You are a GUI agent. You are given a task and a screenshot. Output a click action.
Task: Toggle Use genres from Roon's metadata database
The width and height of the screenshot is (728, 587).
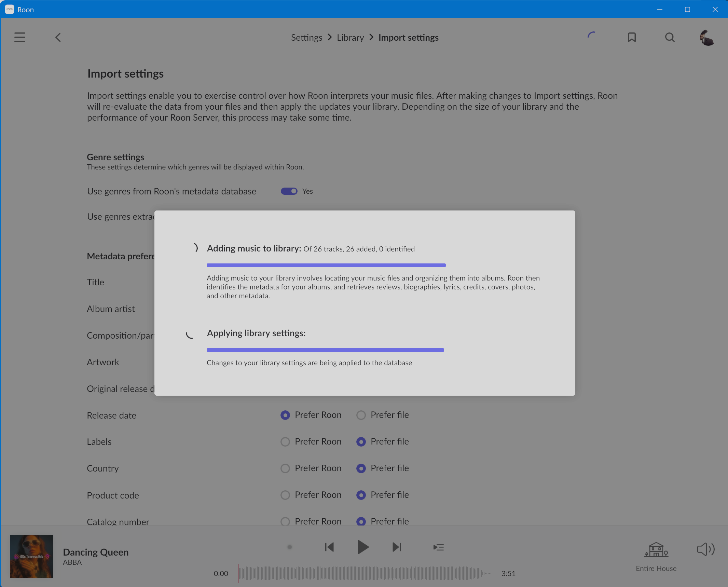(289, 191)
